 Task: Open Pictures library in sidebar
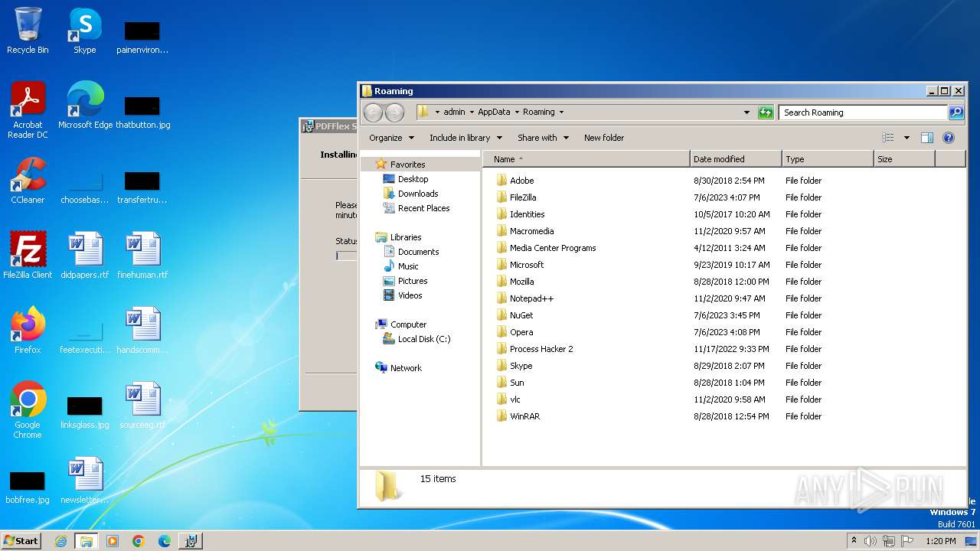point(413,281)
